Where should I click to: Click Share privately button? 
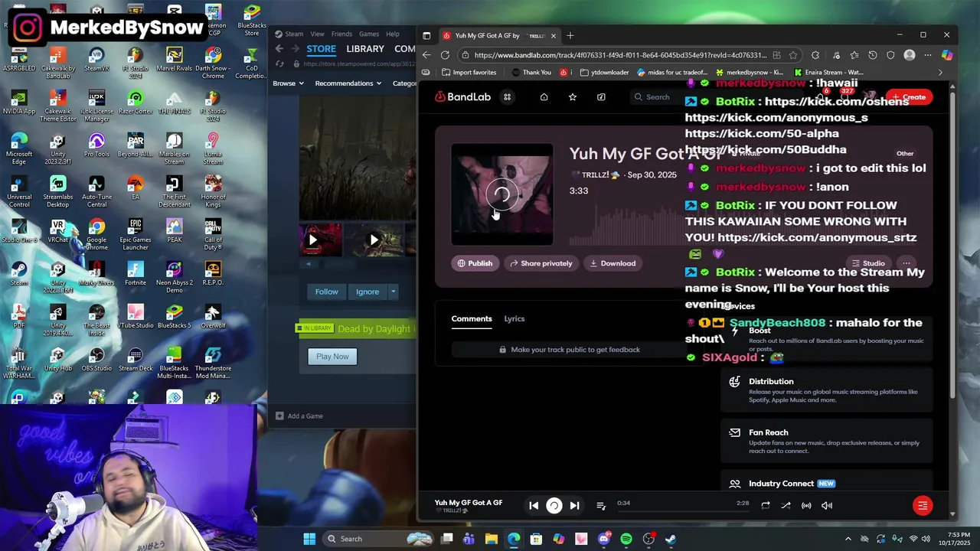541,263
